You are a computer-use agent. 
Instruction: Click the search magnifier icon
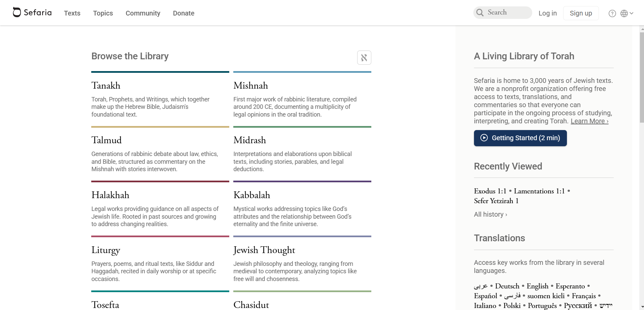pos(480,12)
